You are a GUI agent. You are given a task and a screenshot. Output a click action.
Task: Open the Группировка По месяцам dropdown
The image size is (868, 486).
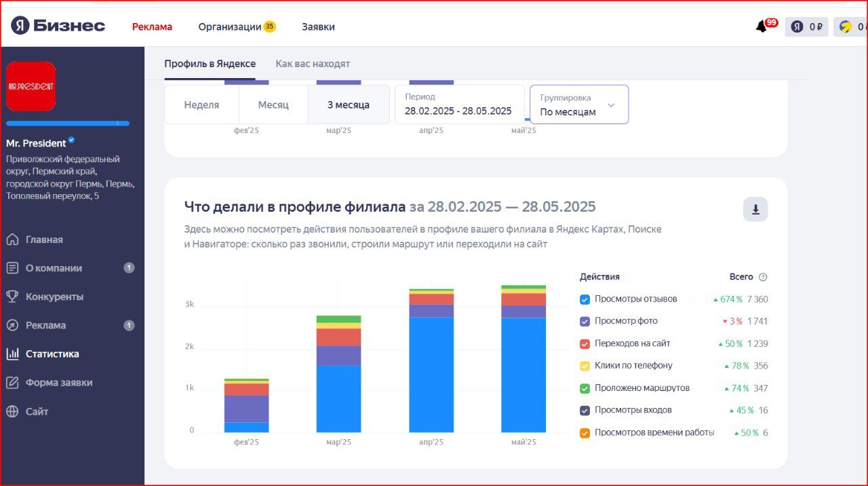579,105
